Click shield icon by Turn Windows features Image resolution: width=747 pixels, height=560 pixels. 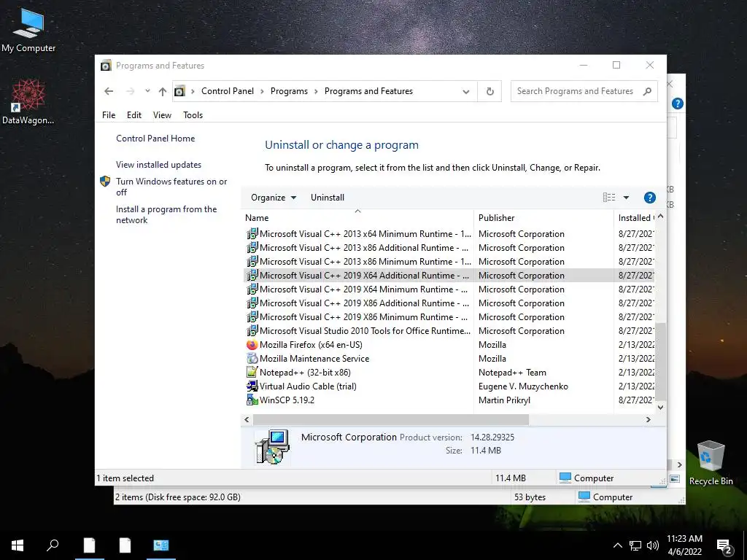pos(105,182)
